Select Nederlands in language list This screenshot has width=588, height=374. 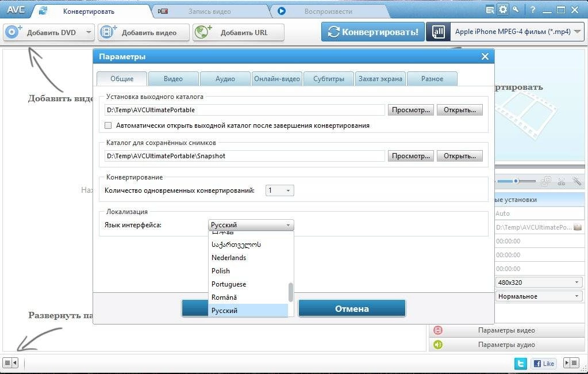[x=248, y=258]
